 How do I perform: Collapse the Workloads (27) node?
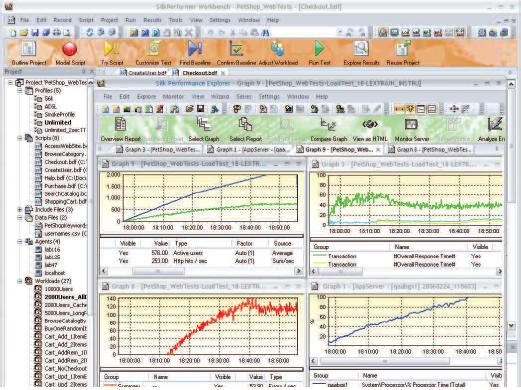20,281
